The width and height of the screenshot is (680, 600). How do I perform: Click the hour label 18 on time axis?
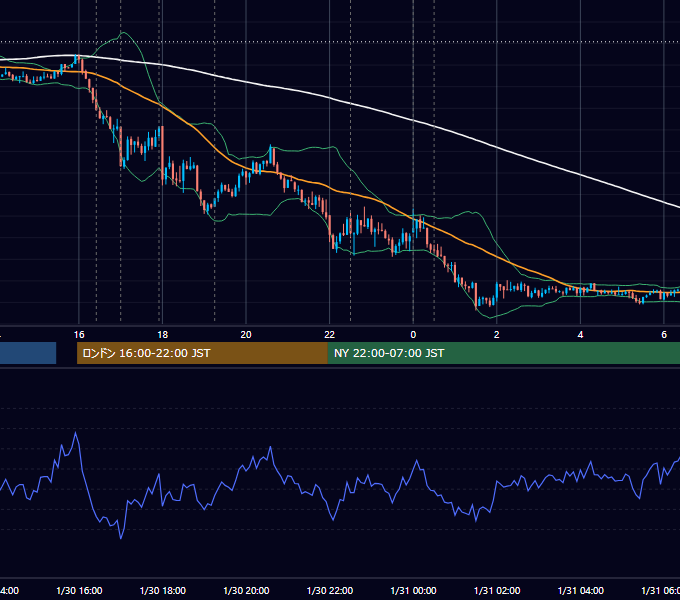[x=163, y=335]
